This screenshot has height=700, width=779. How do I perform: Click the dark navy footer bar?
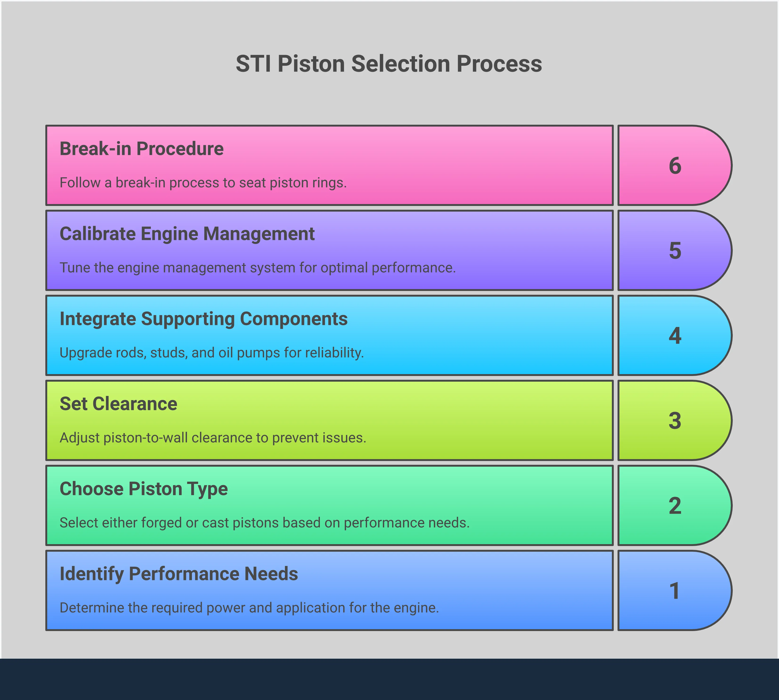tap(389, 679)
